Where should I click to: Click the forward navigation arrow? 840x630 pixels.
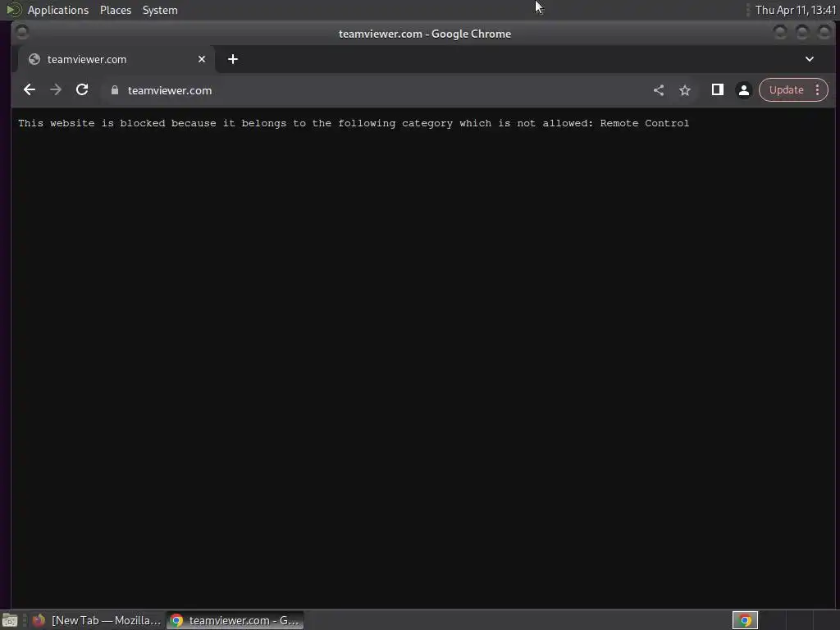[56, 90]
